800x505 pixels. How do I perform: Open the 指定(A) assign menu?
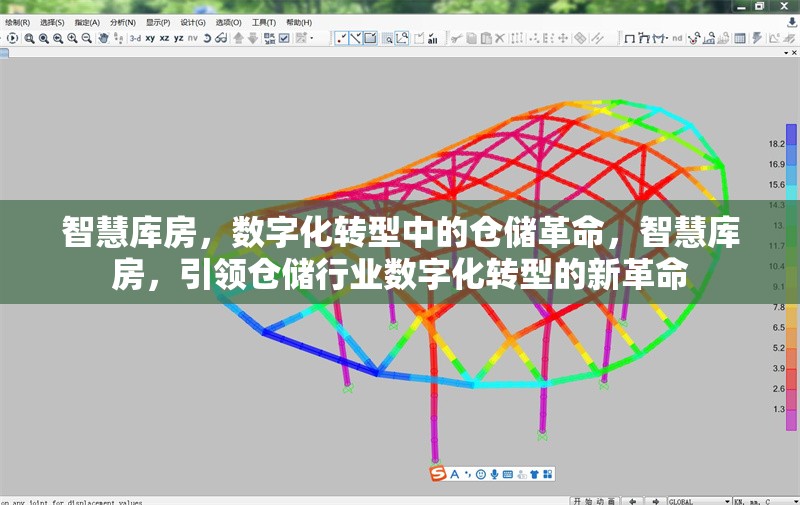click(87, 22)
